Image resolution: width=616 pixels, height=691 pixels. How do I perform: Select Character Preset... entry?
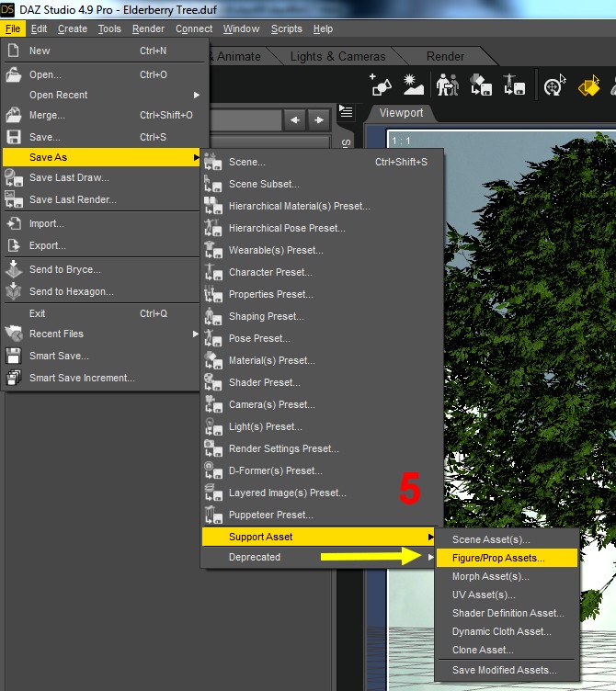click(321, 272)
